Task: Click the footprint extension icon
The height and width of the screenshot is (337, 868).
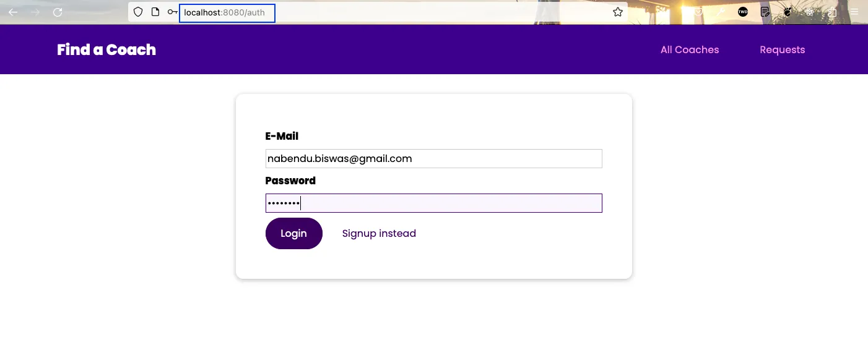Action: (788, 12)
